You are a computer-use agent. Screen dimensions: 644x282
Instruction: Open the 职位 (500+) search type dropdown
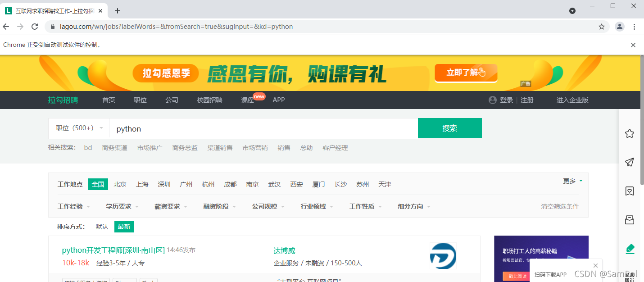[79, 128]
